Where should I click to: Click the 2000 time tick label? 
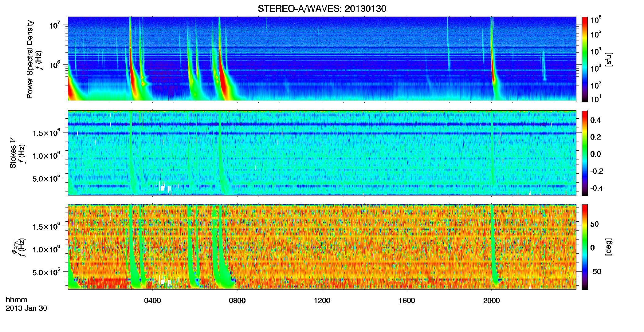492,301
